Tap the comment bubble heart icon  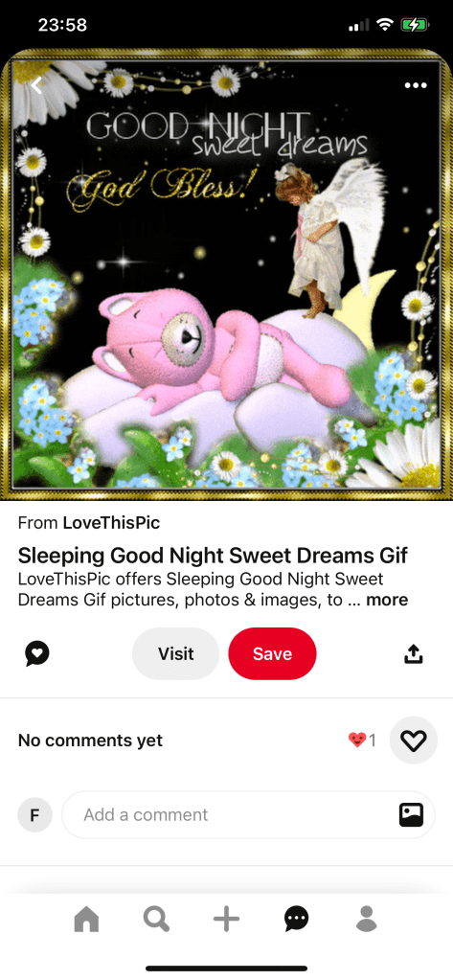point(36,653)
